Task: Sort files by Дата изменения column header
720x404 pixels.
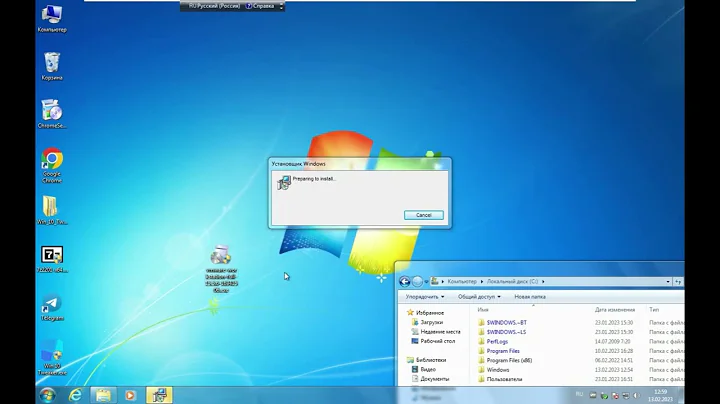Action: coord(615,310)
